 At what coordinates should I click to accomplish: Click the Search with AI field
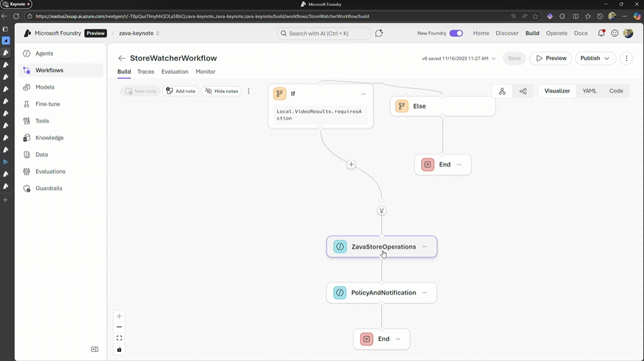[324, 33]
